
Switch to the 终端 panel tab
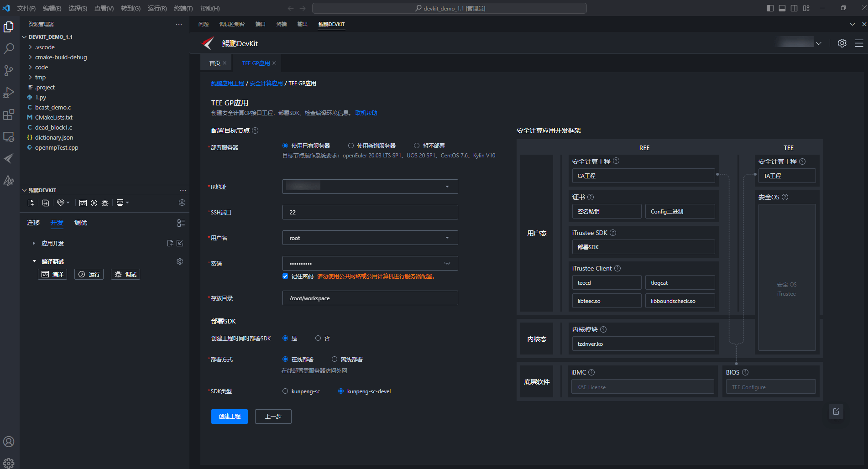(x=282, y=24)
